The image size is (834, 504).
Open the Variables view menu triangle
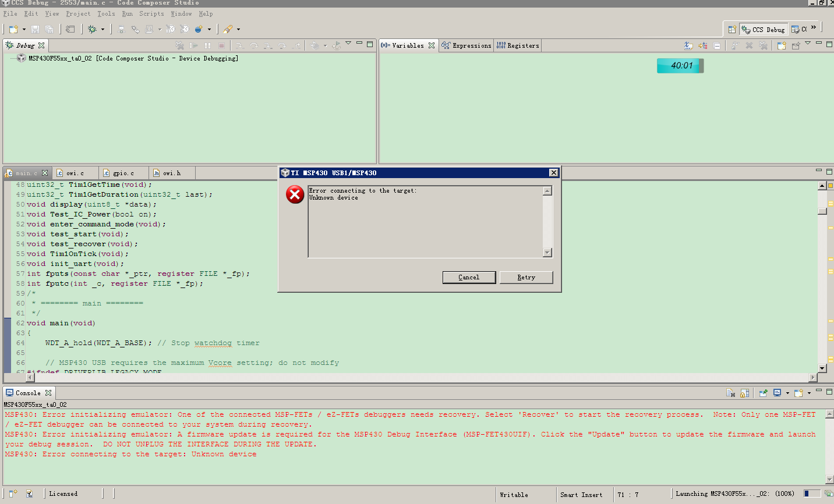pyautogui.click(x=808, y=43)
